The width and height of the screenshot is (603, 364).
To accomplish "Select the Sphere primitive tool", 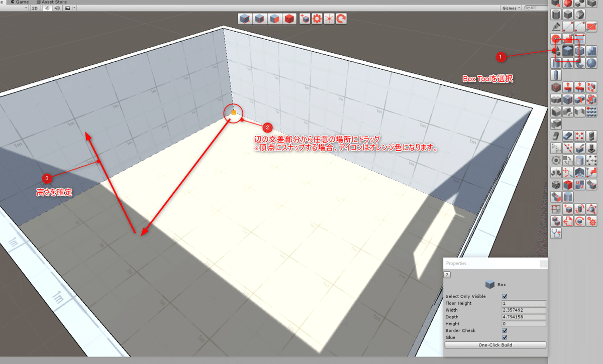I will (x=591, y=63).
